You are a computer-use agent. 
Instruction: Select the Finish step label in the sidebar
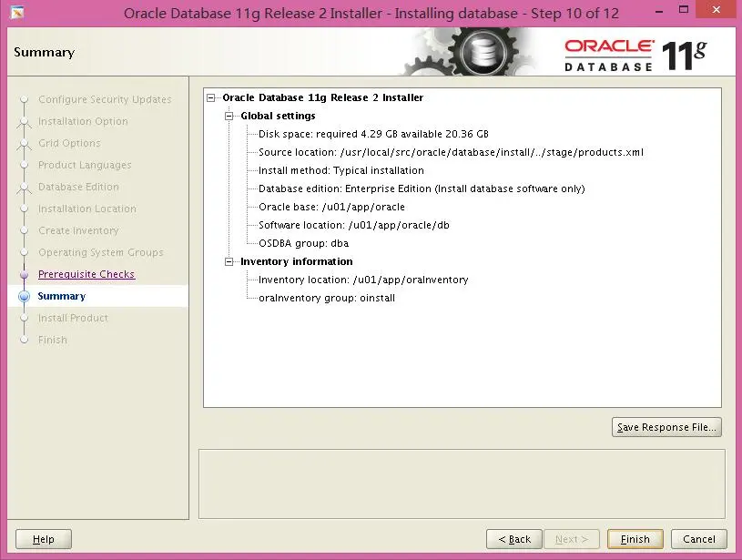click(53, 340)
